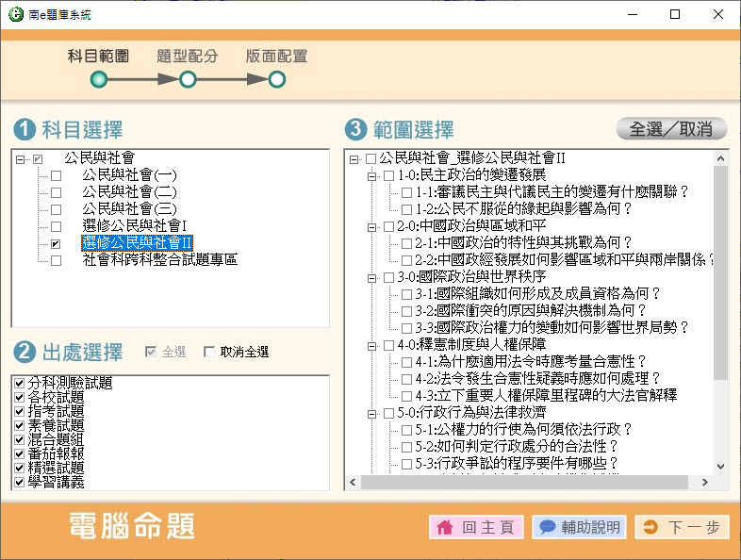Click the speech bubble icon for 輔助說明
741x560 pixels.
coord(547,528)
